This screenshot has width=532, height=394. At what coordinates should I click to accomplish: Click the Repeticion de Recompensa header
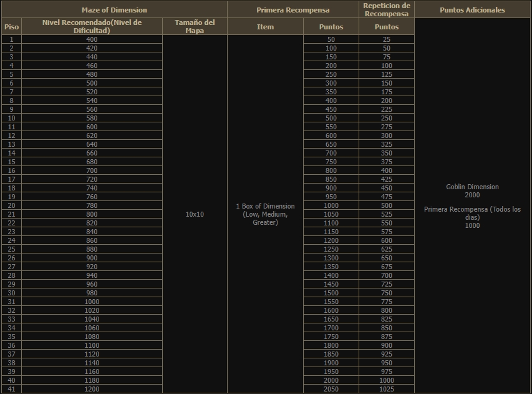[387, 9]
